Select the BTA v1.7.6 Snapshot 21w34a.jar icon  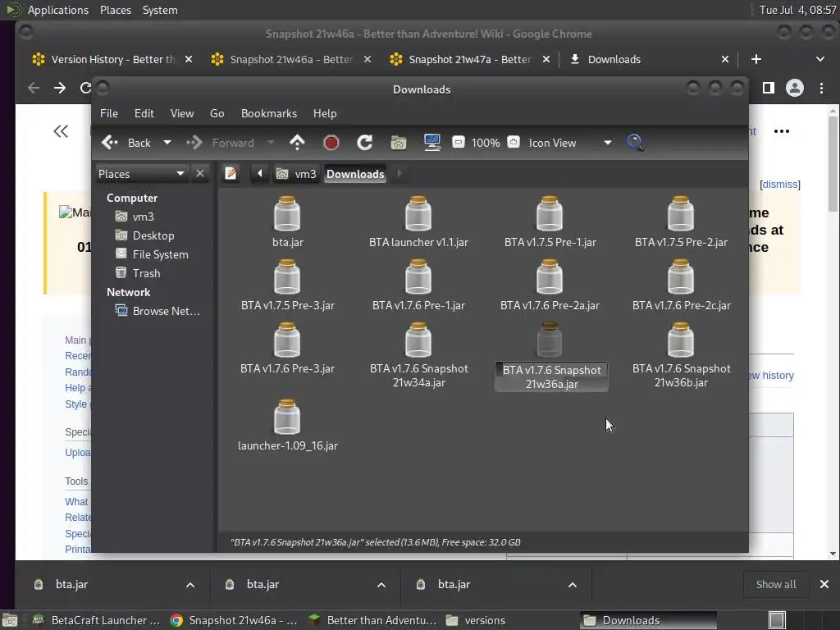[x=418, y=340]
